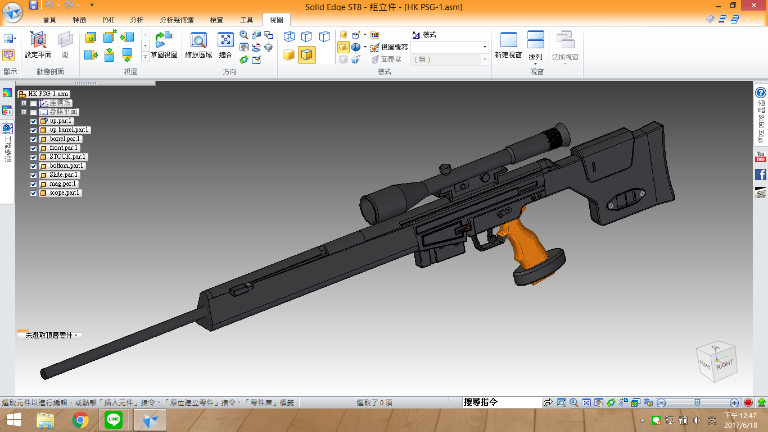Open Solid Edge Facebook sidebar icon

[760, 174]
